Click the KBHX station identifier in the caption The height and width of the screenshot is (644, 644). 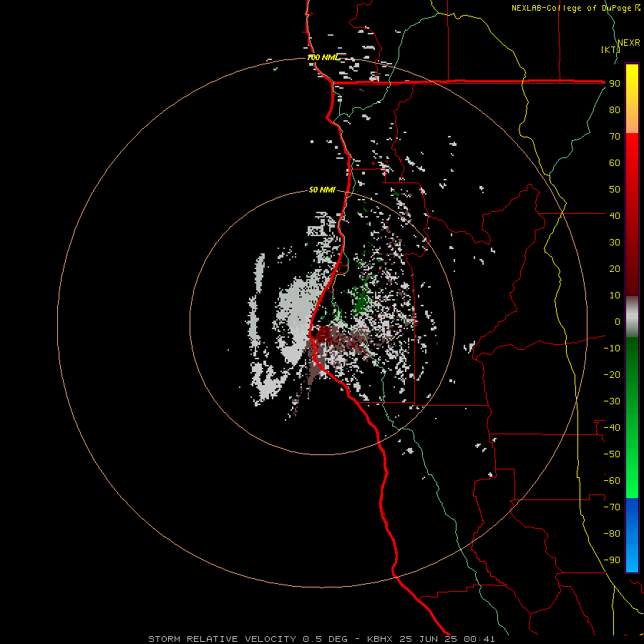(380, 639)
